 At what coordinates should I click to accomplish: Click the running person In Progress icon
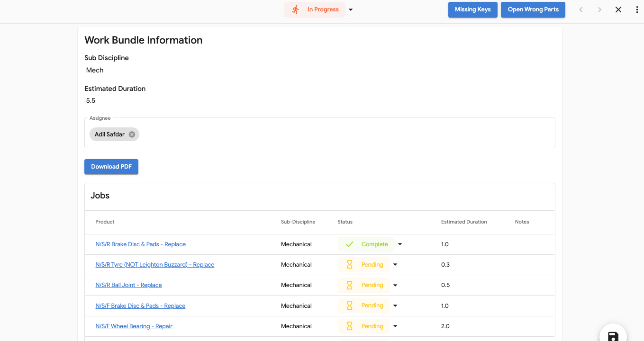(x=296, y=9)
